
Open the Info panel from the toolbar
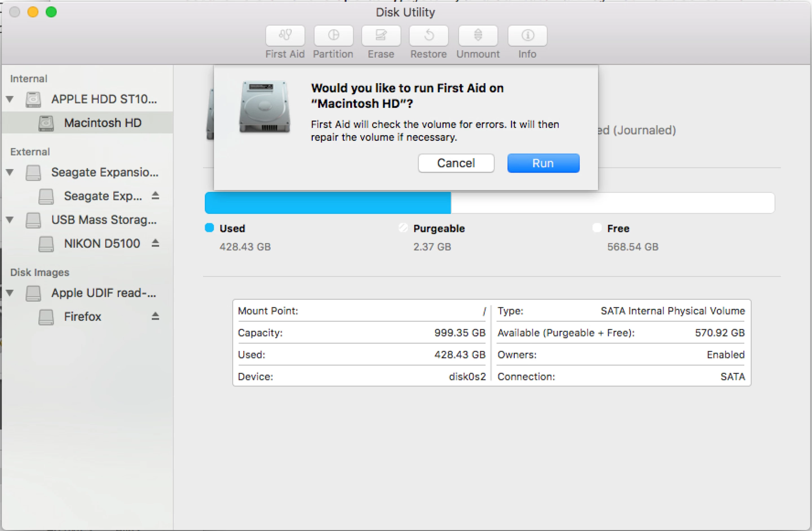pos(527,36)
